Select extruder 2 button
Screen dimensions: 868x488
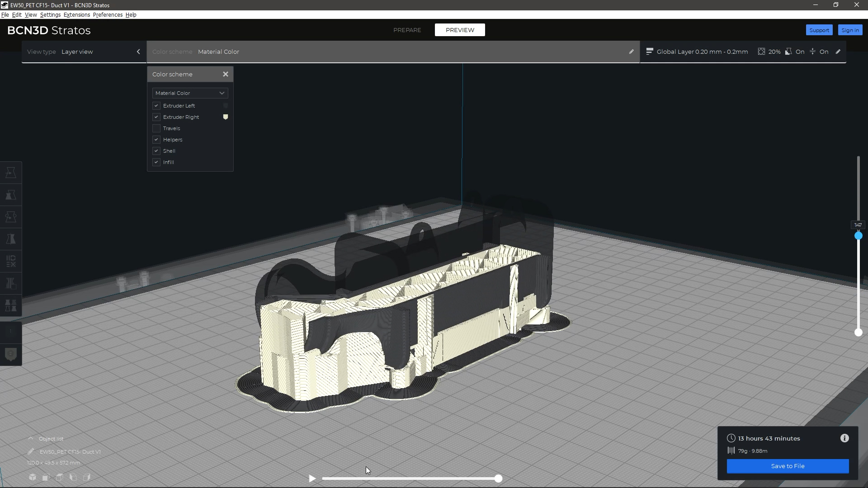11,354
